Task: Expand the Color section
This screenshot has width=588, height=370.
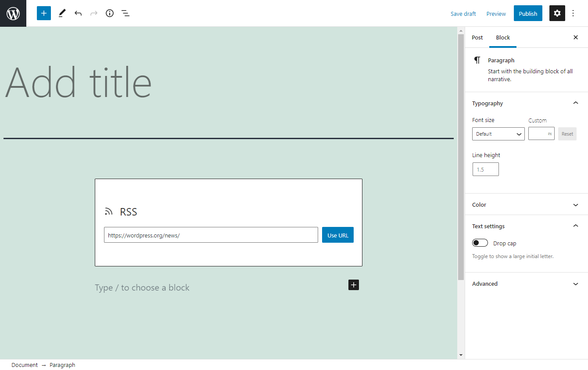Action: (x=575, y=205)
